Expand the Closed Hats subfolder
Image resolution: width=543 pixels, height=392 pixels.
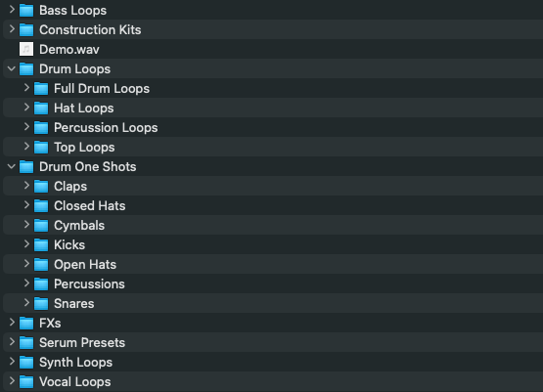pyautogui.click(x=26, y=205)
